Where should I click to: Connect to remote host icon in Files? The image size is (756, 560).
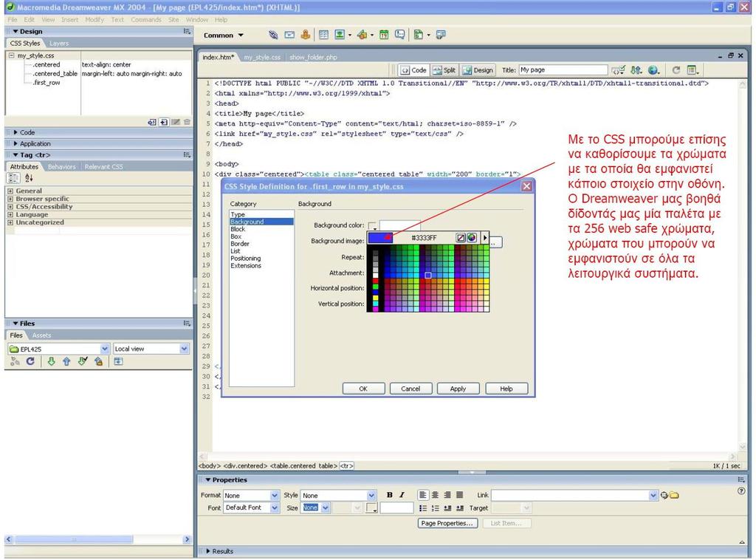pyautogui.click(x=15, y=361)
